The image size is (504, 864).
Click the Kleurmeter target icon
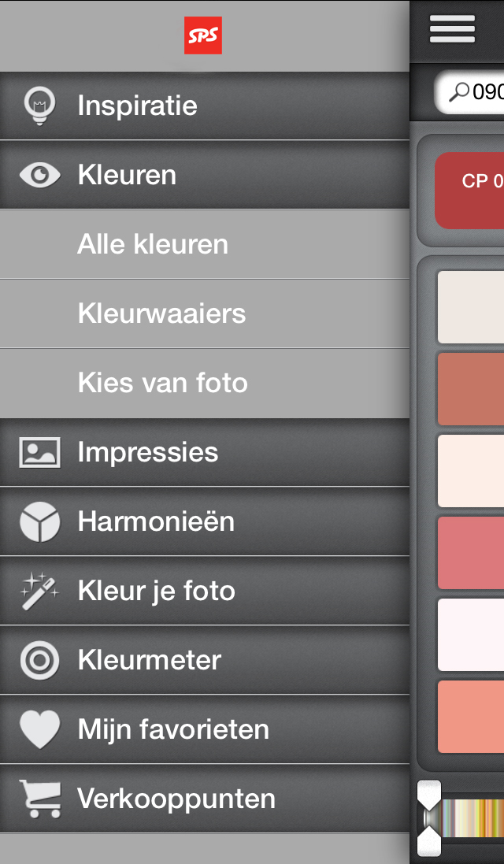[x=38, y=659]
